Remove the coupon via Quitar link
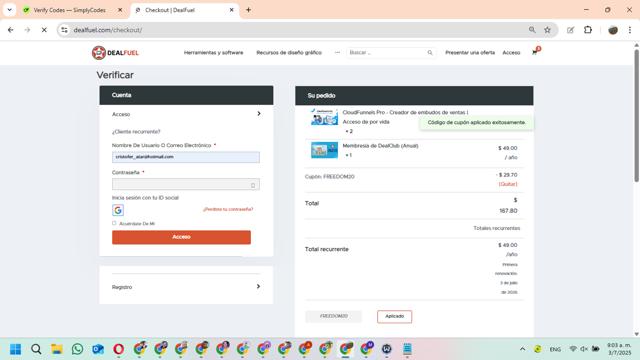The height and width of the screenshot is (360, 640). [508, 184]
